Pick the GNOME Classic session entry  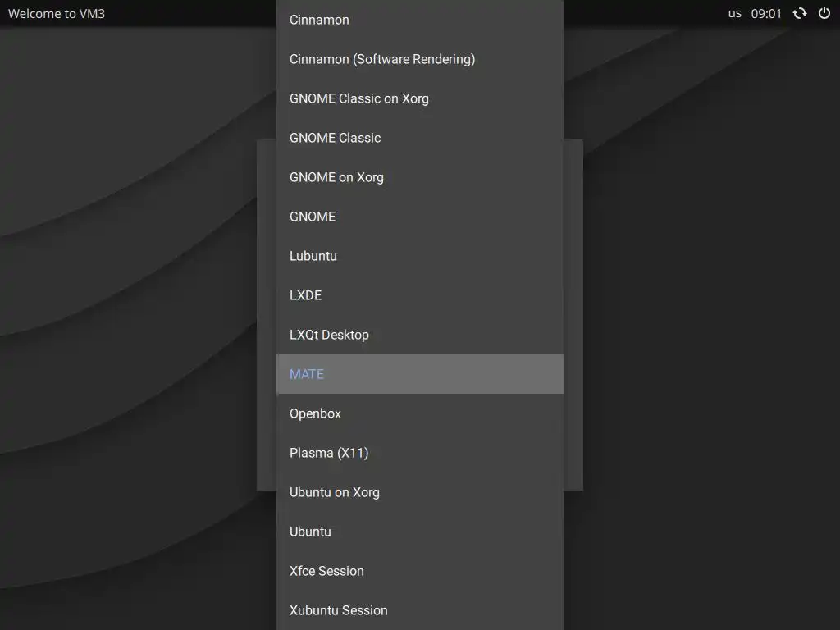coord(419,138)
